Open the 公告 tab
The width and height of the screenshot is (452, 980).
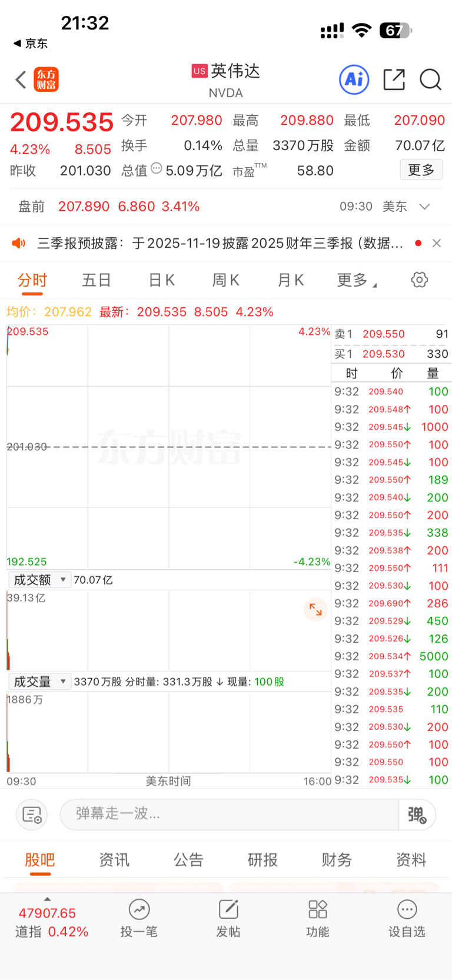188,860
